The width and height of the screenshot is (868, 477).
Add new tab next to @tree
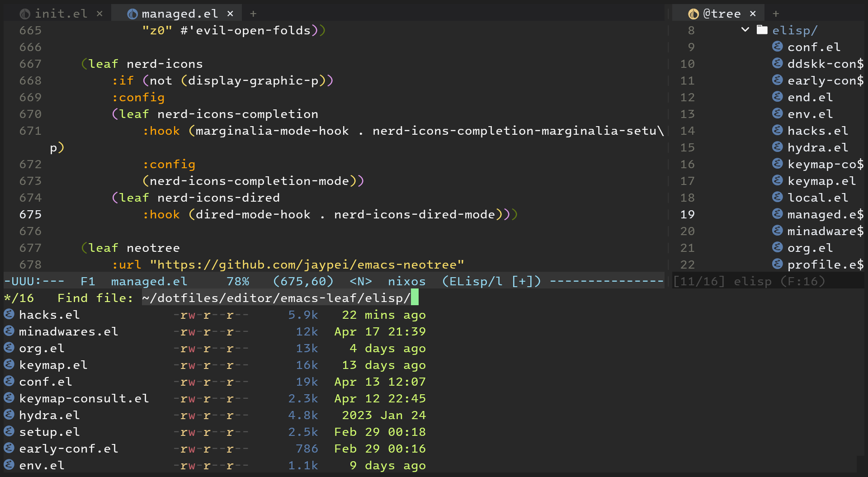776,14
